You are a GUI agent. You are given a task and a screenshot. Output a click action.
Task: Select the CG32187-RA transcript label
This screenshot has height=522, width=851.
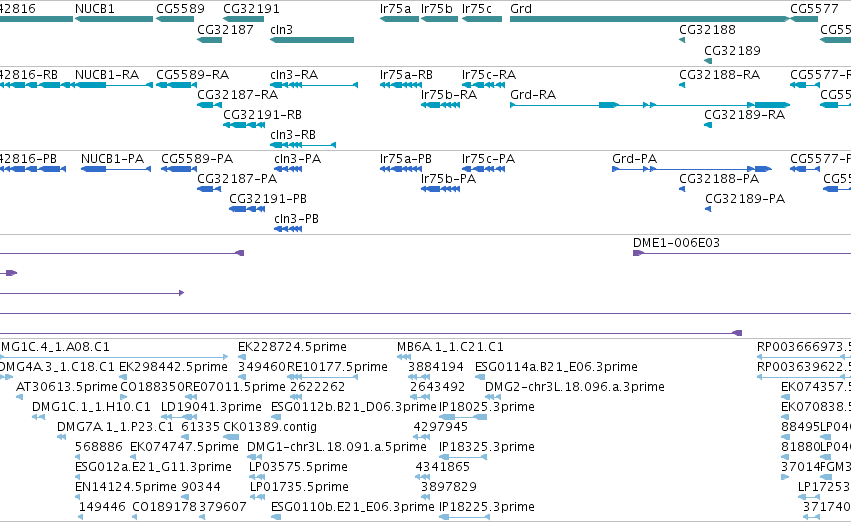point(238,94)
